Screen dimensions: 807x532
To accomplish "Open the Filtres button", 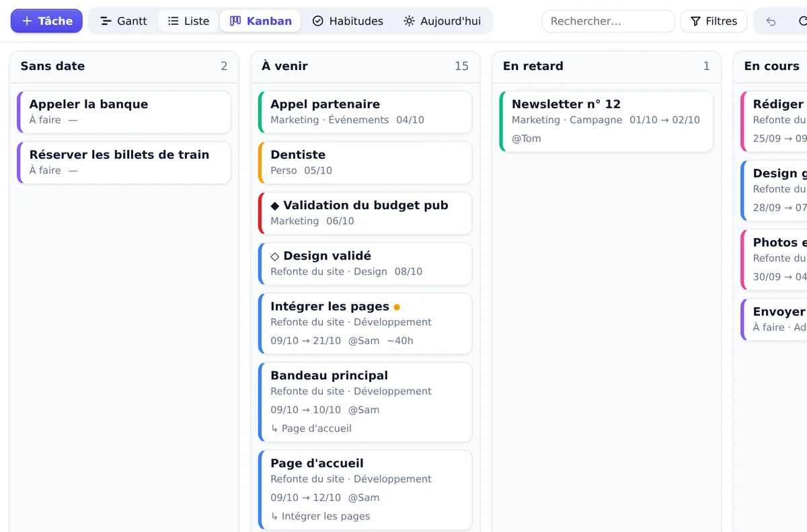I will (714, 21).
